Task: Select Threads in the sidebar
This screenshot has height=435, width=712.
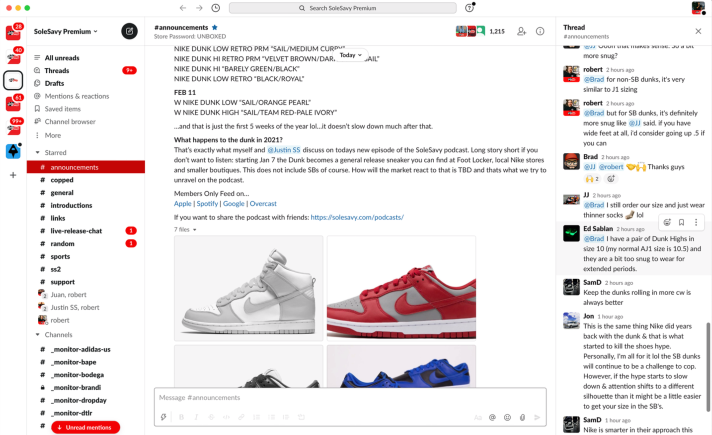Action: [57, 71]
